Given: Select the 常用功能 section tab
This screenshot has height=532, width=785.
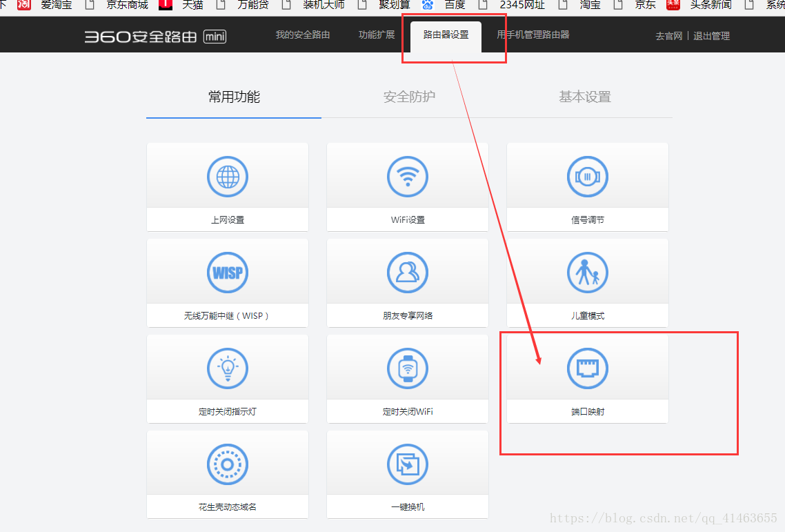Looking at the screenshot, I should coord(234,97).
